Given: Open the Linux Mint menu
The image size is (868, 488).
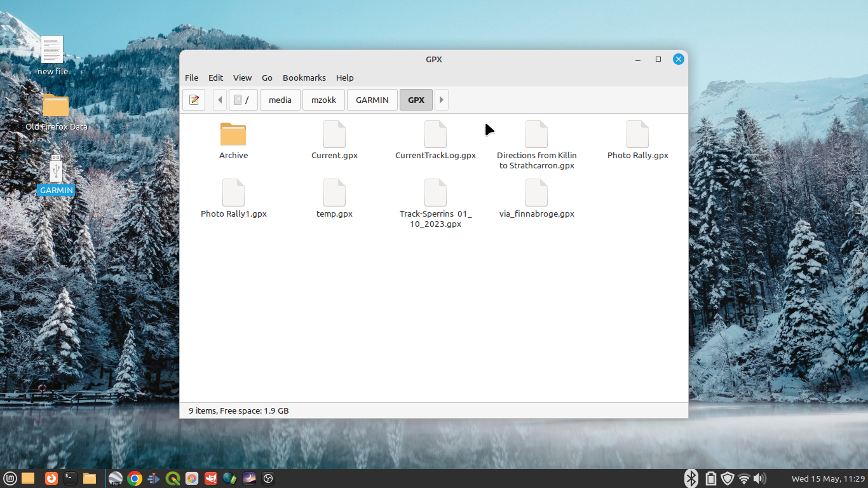Looking at the screenshot, I should tap(10, 478).
